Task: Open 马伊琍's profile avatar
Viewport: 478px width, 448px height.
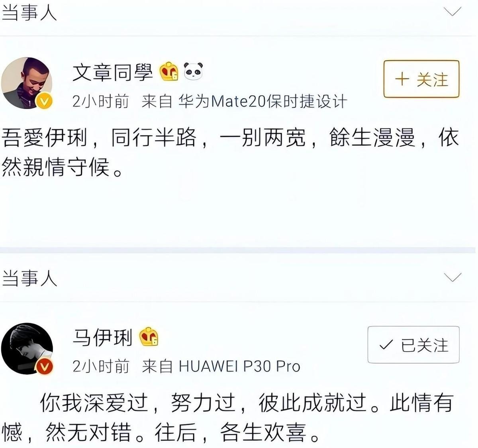Action: [x=27, y=349]
